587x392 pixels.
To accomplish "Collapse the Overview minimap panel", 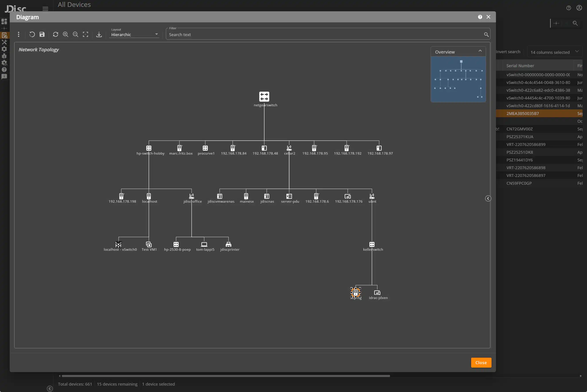I will click(480, 50).
